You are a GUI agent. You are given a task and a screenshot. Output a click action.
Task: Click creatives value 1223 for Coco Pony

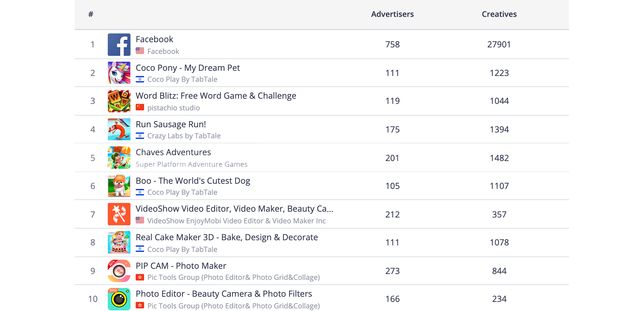point(499,73)
